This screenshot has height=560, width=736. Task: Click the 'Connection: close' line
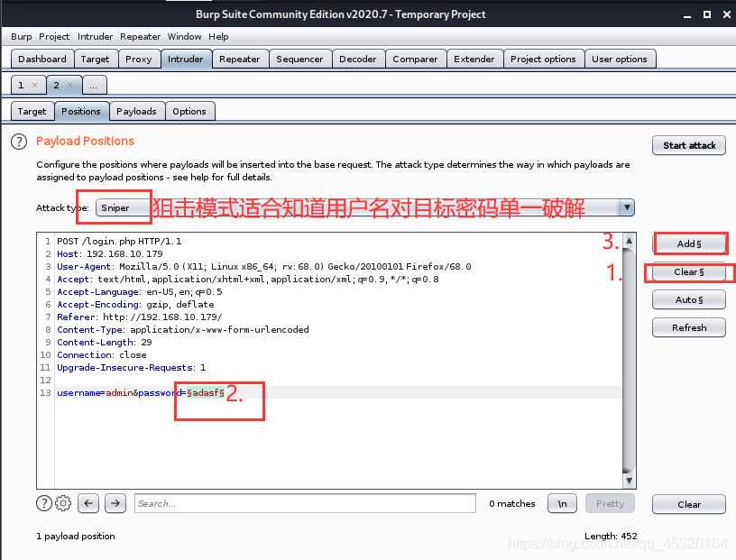pyautogui.click(x=101, y=355)
